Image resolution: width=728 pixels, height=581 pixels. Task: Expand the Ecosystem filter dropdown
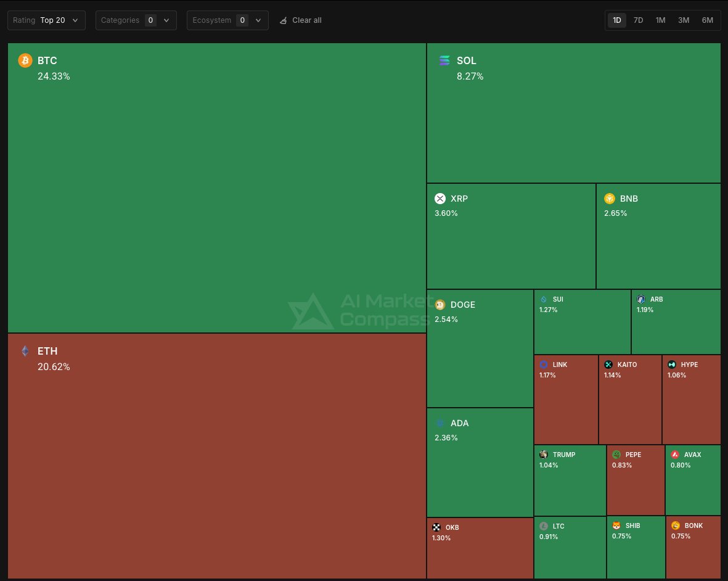pos(227,20)
